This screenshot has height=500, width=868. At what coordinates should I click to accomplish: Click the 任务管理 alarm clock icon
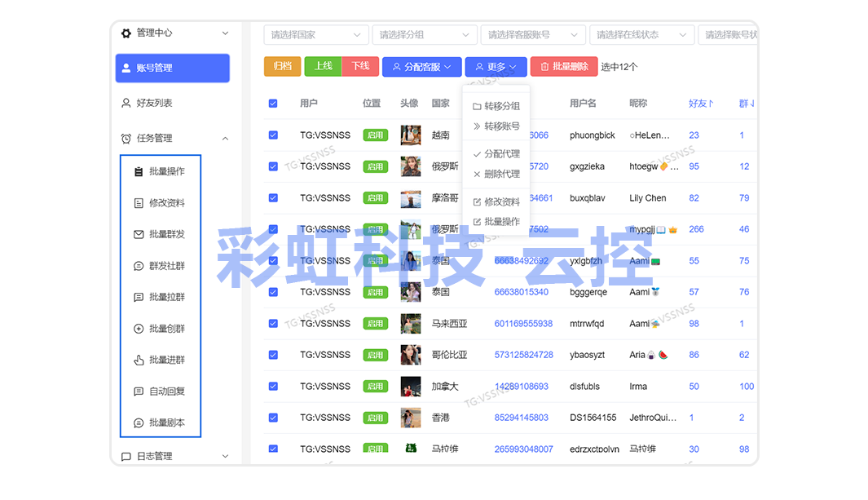click(x=126, y=139)
